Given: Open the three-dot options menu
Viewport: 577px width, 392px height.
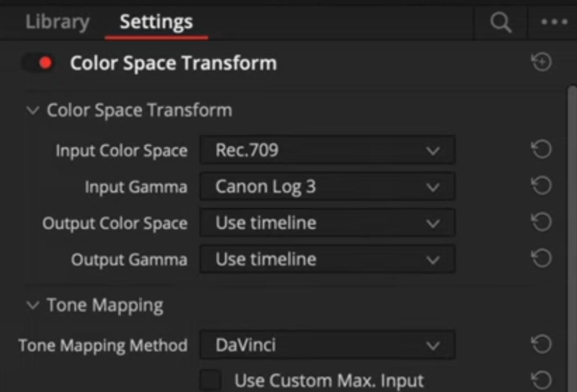Looking at the screenshot, I should (x=554, y=22).
